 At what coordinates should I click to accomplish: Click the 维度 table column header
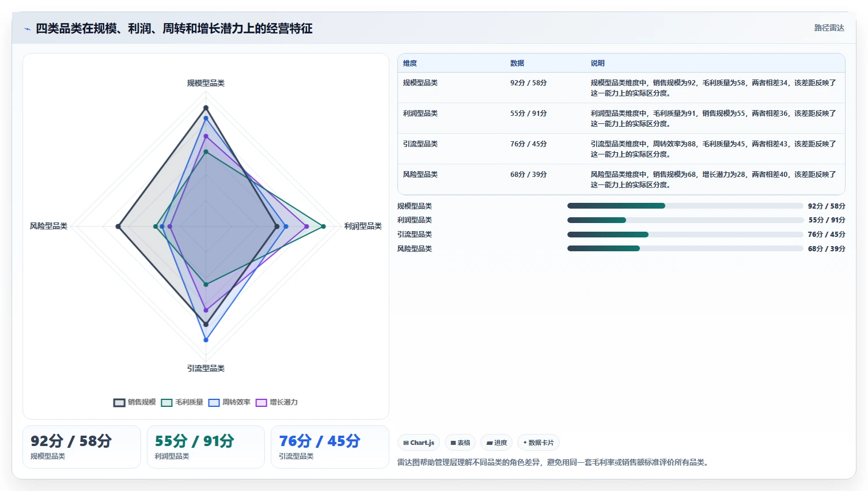410,63
